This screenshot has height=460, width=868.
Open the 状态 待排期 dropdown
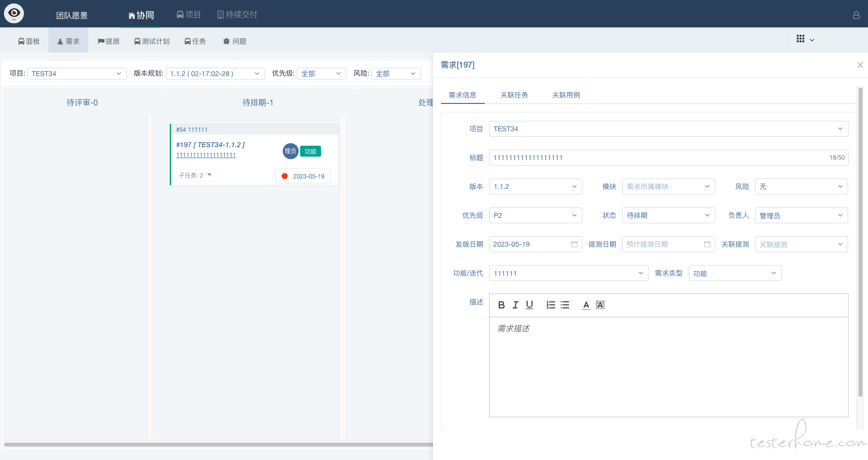tap(668, 215)
